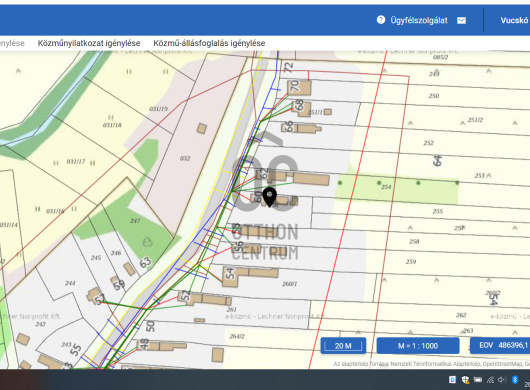This screenshot has width=530, height=390.
Task: Click the building numbered 52
Action: pos(205,299)
